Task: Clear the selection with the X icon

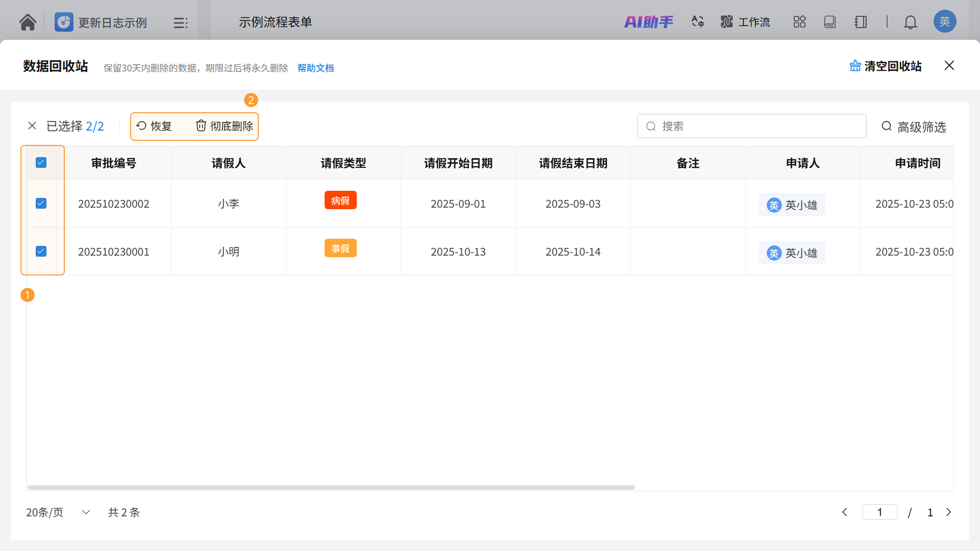Action: [x=32, y=126]
